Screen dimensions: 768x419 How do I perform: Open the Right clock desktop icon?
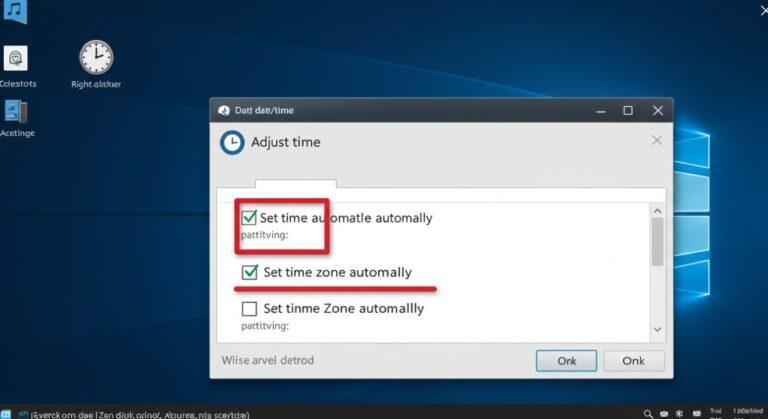tap(96, 57)
